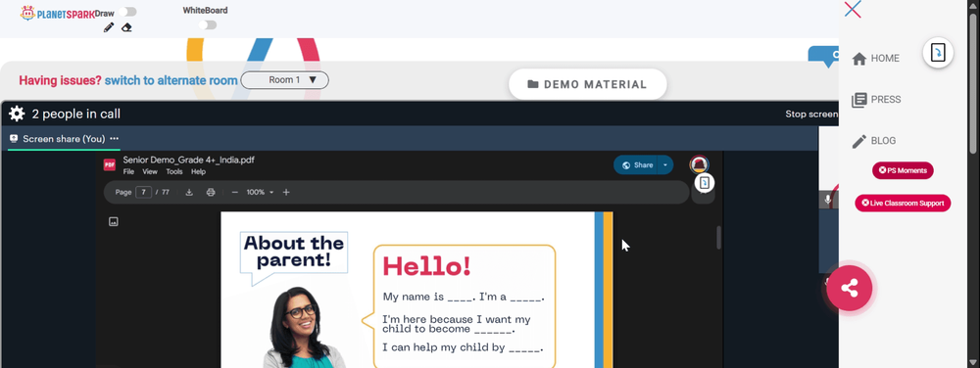This screenshot has width=980, height=368.
Task: Click the Having issues? text
Action: (x=60, y=80)
